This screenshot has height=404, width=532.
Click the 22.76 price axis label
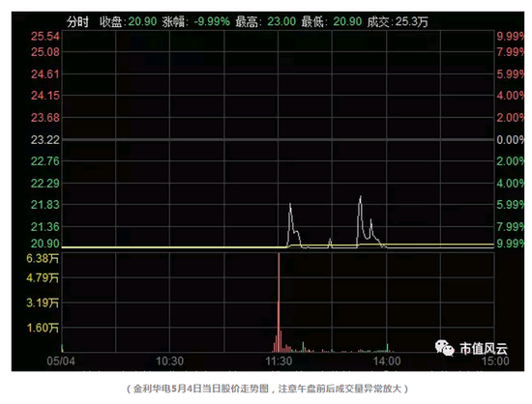(45, 161)
